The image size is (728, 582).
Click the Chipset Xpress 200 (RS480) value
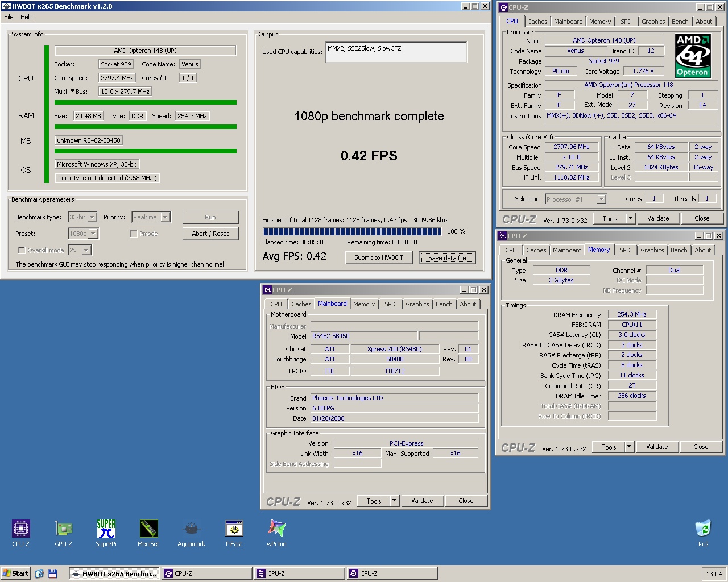(x=395, y=349)
